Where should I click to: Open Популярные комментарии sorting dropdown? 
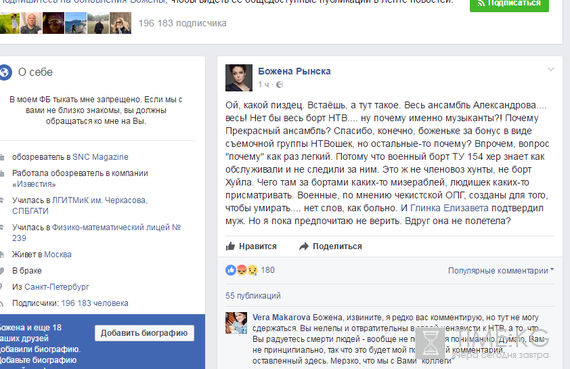501,271
